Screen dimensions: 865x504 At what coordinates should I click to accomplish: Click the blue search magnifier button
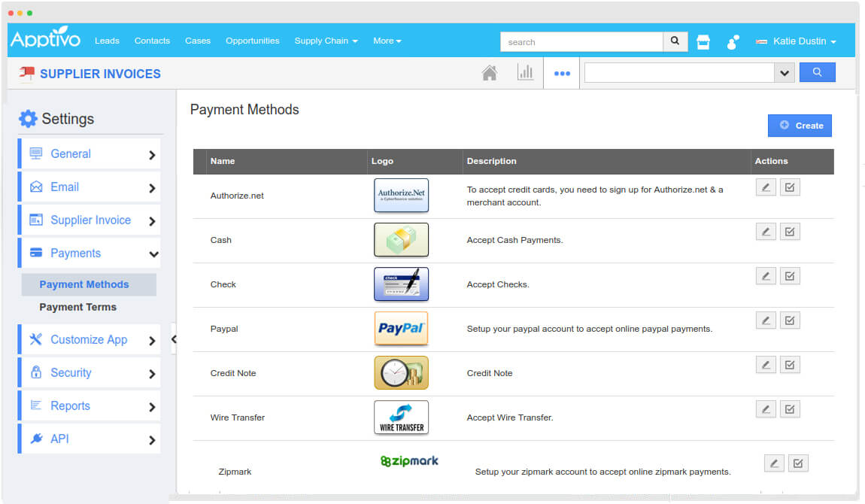[x=817, y=71]
